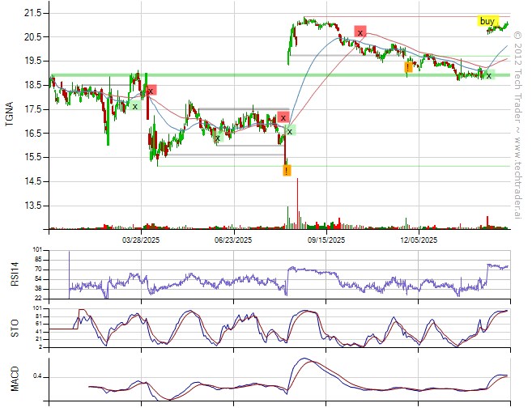Click the 18.5 price axis value
Image resolution: width=532 pixels, height=416 pixels.
tap(32, 85)
